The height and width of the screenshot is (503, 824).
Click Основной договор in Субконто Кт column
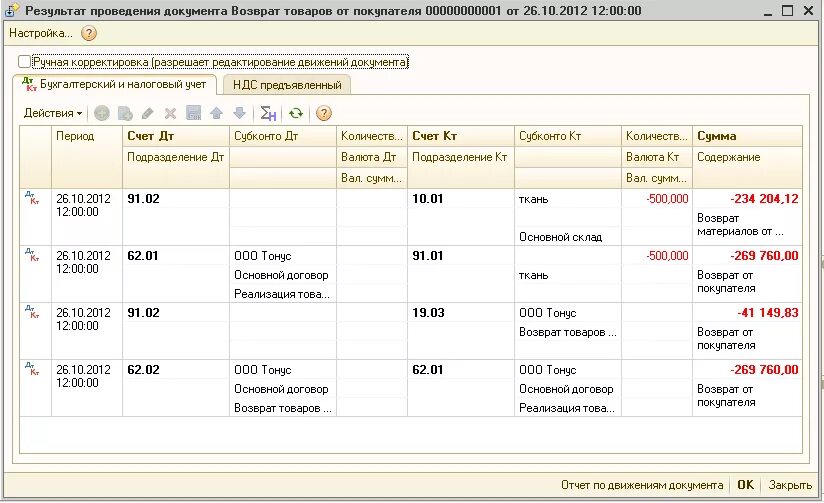(x=568, y=389)
